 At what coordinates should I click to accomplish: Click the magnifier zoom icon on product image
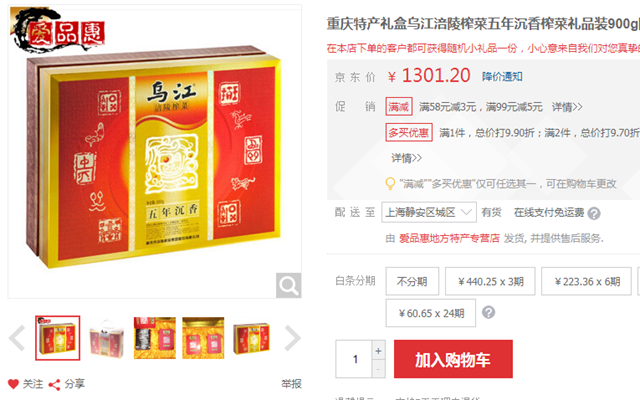click(289, 285)
